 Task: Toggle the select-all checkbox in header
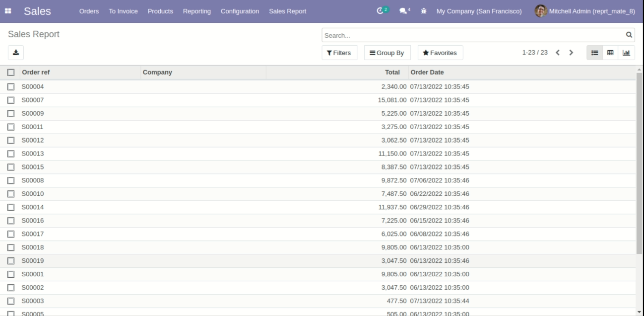(x=11, y=73)
